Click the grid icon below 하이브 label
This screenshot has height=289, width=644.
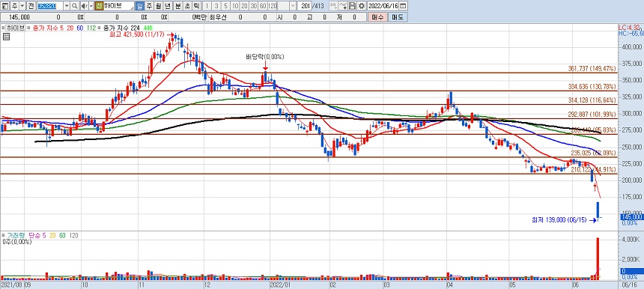6,37
